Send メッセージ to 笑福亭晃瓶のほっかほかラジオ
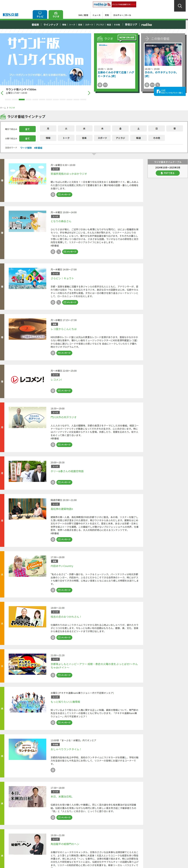The width and height of the screenshot is (188, 868). click(x=64, y=194)
